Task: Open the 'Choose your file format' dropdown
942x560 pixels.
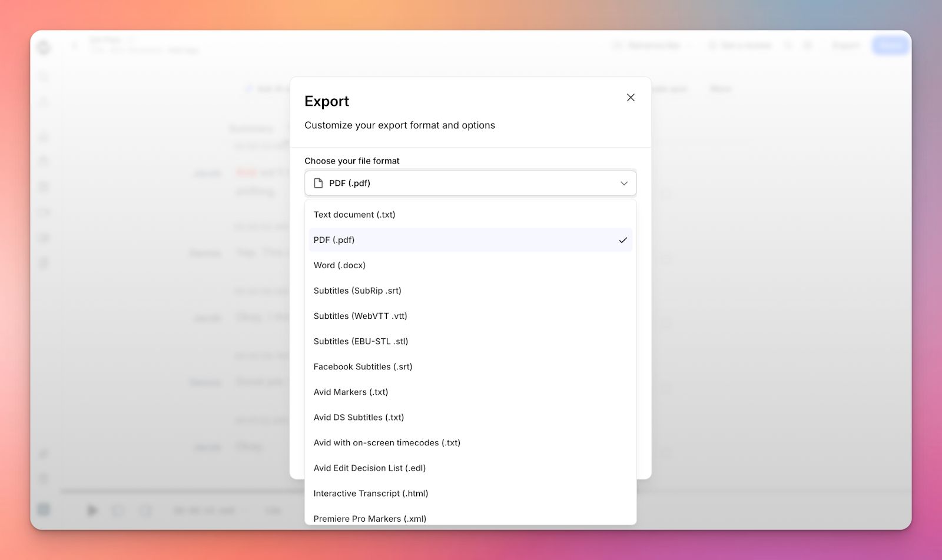Action: [470, 183]
